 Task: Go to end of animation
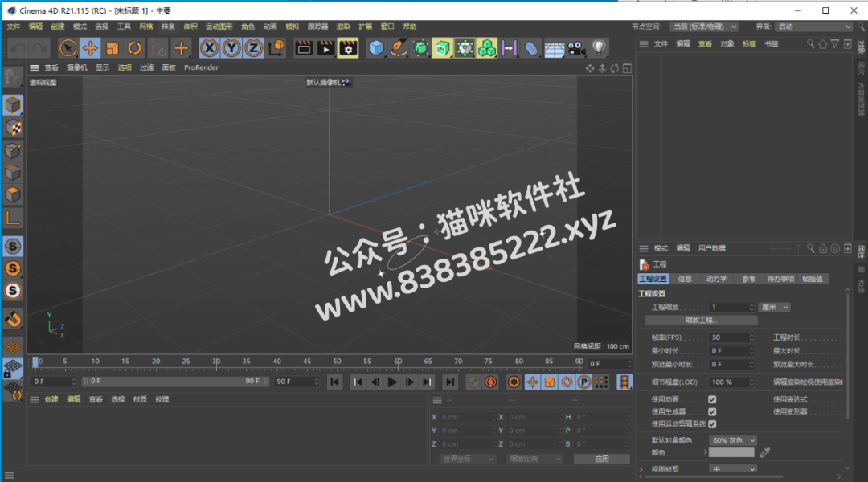click(x=451, y=382)
